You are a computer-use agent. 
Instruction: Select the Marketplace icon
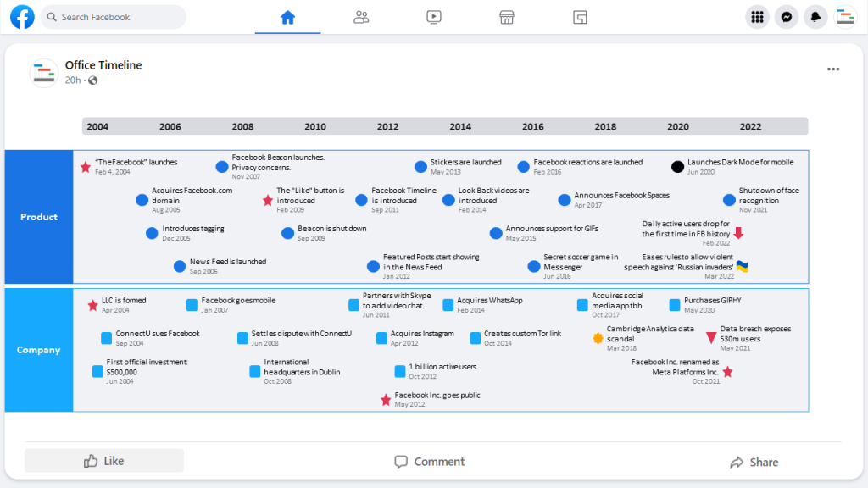click(x=506, y=17)
